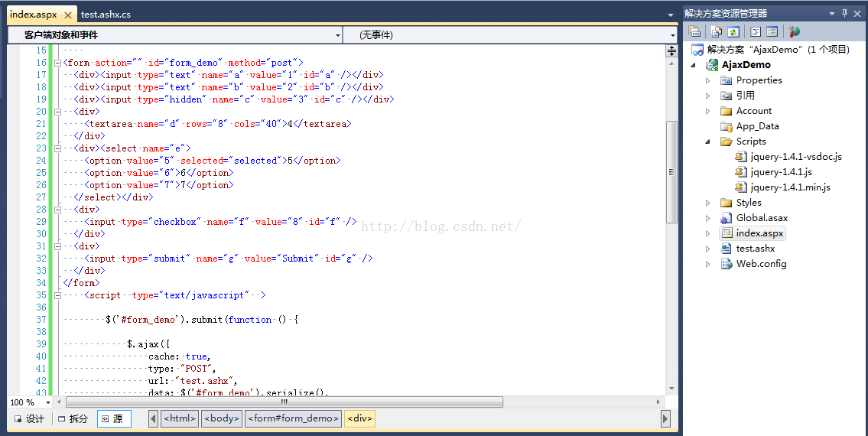The height and width of the screenshot is (436, 868).
Task: Switch to the test.ashx.cs tab
Action: [106, 15]
